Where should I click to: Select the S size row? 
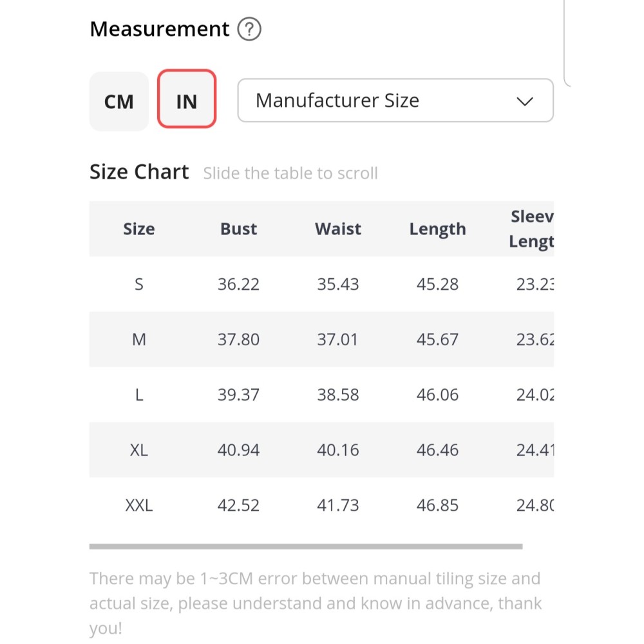[x=139, y=284]
